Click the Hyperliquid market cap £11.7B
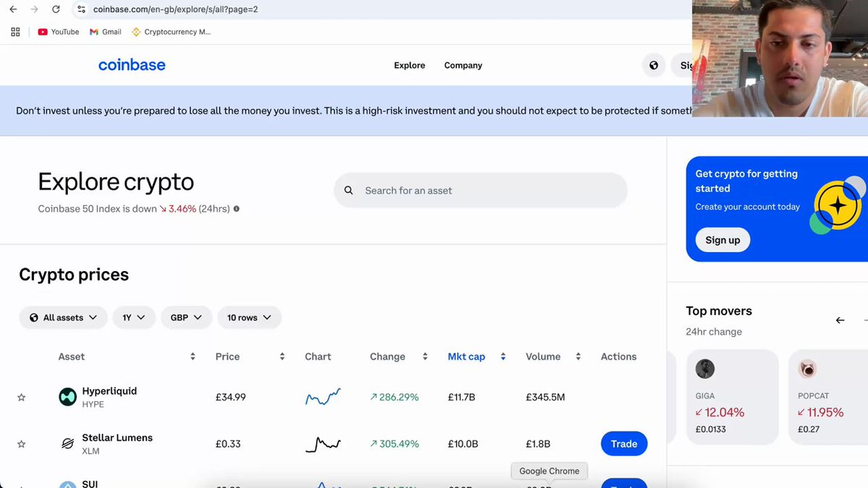The width and height of the screenshot is (868, 488). (461, 397)
